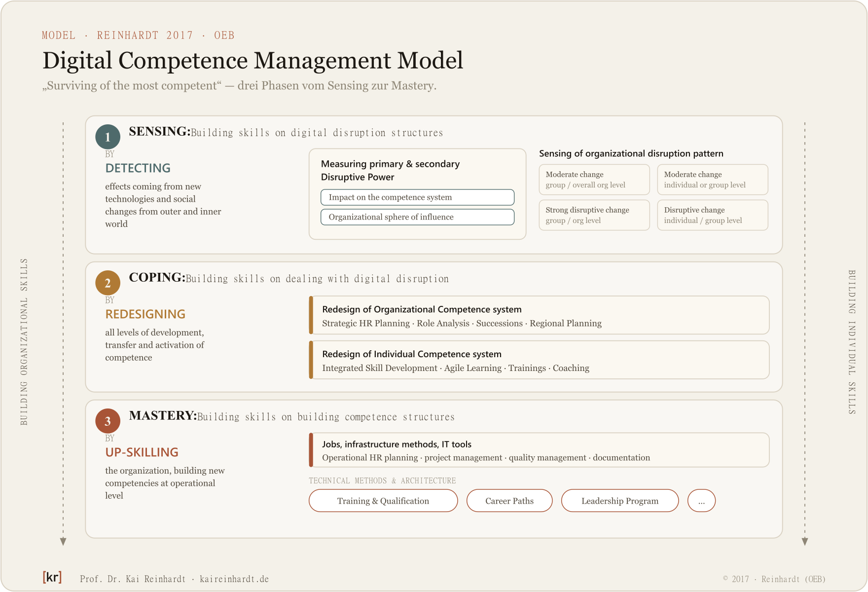Click the ellipsis pill button
Viewport: 868px width, 592px height.
pos(701,501)
